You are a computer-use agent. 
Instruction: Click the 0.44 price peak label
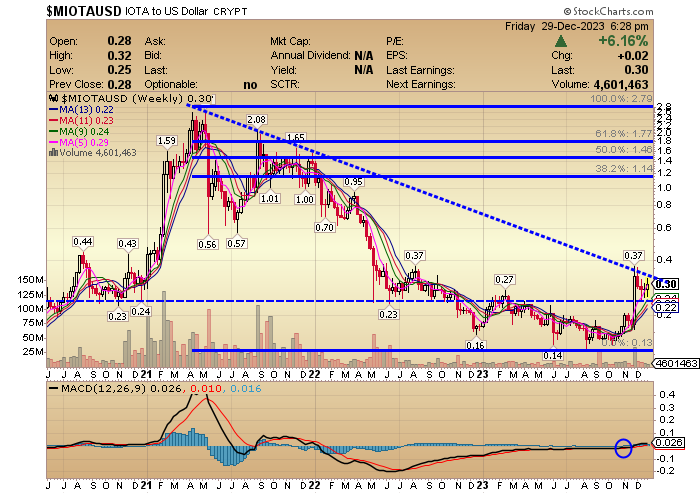(x=83, y=242)
